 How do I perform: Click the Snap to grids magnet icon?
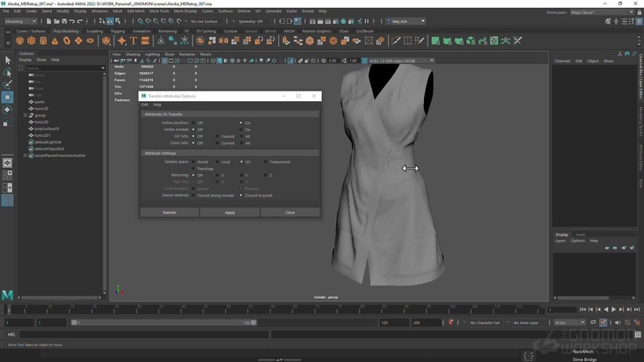(141, 21)
